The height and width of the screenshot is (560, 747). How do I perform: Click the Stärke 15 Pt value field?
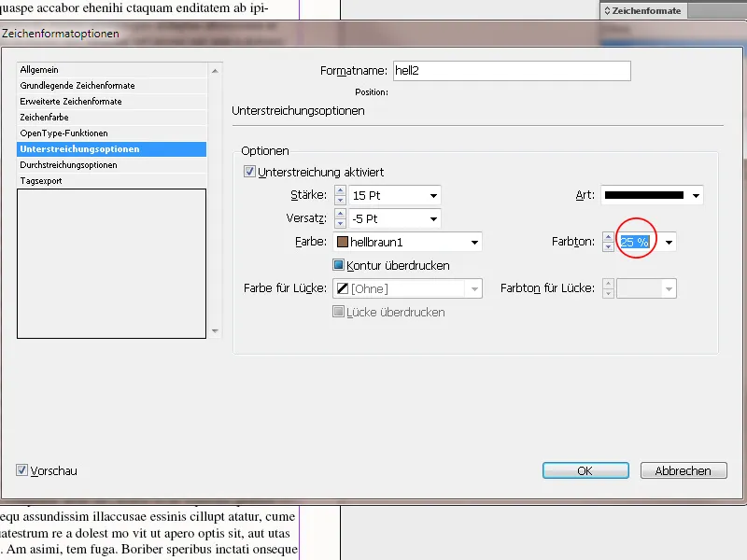tap(388, 195)
